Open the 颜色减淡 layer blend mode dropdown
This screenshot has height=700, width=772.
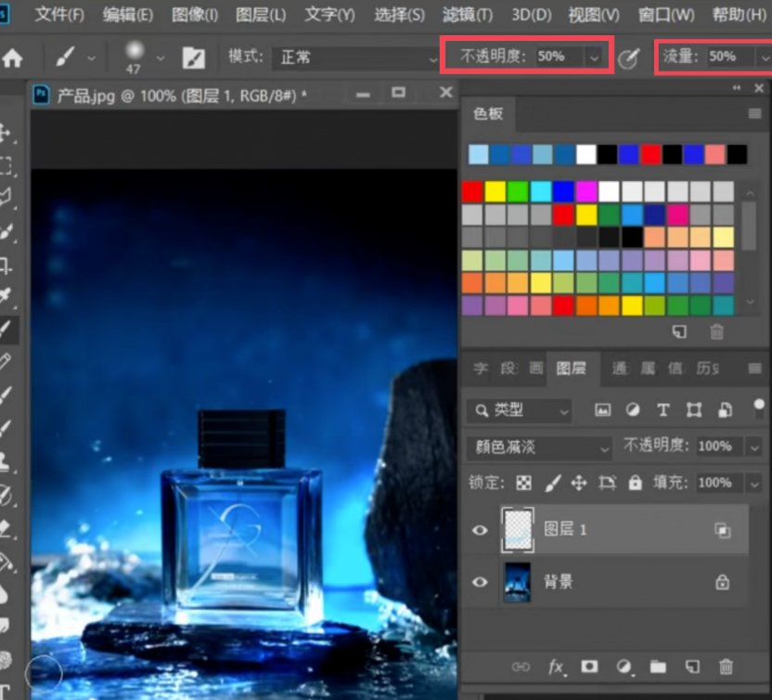(540, 447)
